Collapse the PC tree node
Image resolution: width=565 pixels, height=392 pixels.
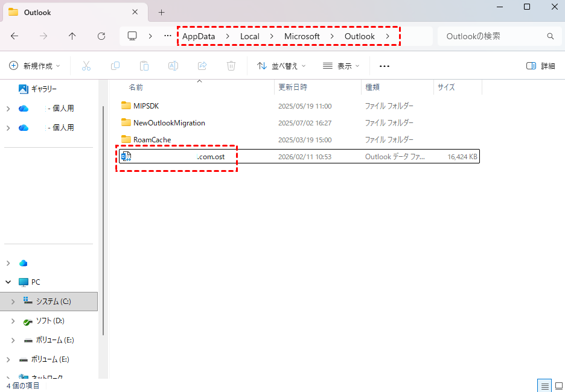pyautogui.click(x=8, y=282)
